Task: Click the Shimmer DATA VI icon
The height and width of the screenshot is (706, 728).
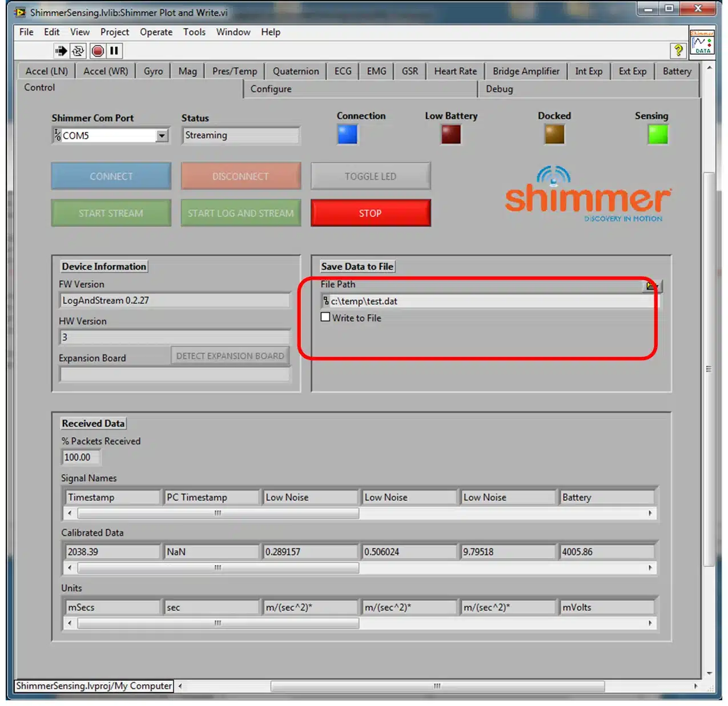Action: pyautogui.click(x=702, y=43)
